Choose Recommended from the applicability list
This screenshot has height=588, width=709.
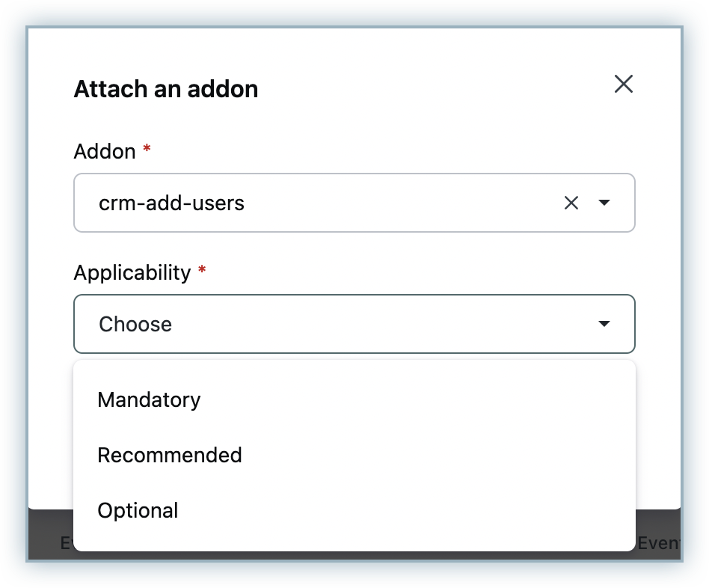(x=170, y=455)
